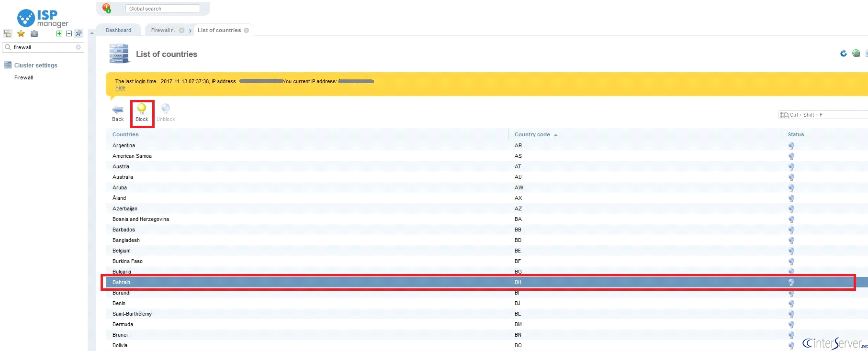Switch to the Firewall rules tab
Image resolution: width=868 pixels, height=351 pixels.
164,30
